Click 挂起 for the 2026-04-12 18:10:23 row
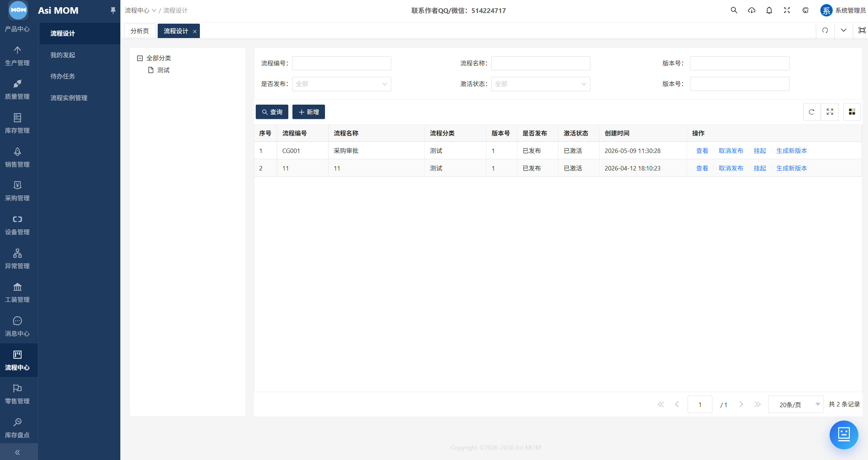The height and width of the screenshot is (460, 868). 760,168
